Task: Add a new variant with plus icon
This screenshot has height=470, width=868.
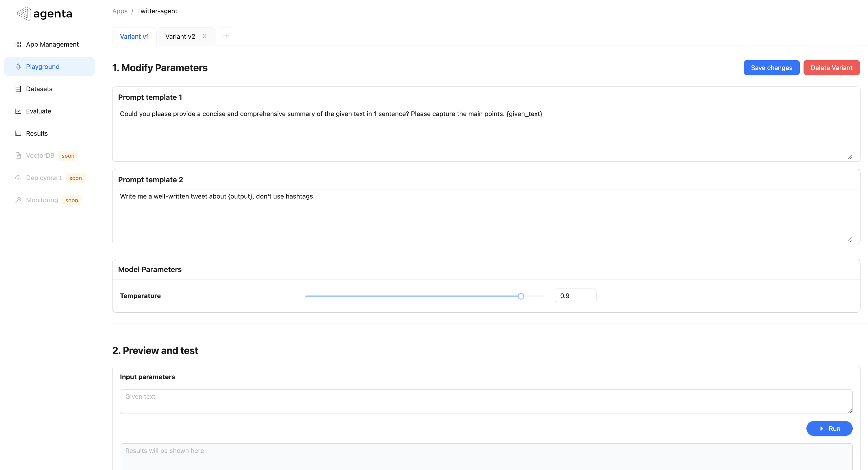Action: [226, 36]
